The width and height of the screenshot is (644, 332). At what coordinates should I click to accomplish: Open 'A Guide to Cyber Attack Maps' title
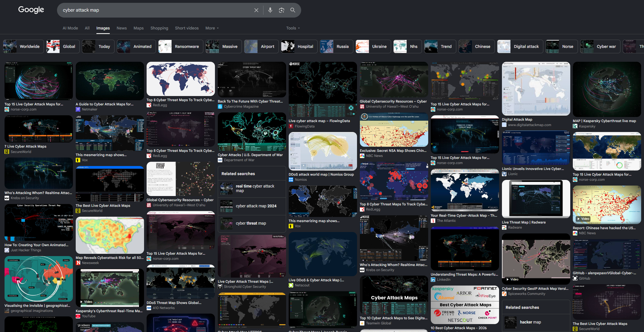[x=105, y=104]
